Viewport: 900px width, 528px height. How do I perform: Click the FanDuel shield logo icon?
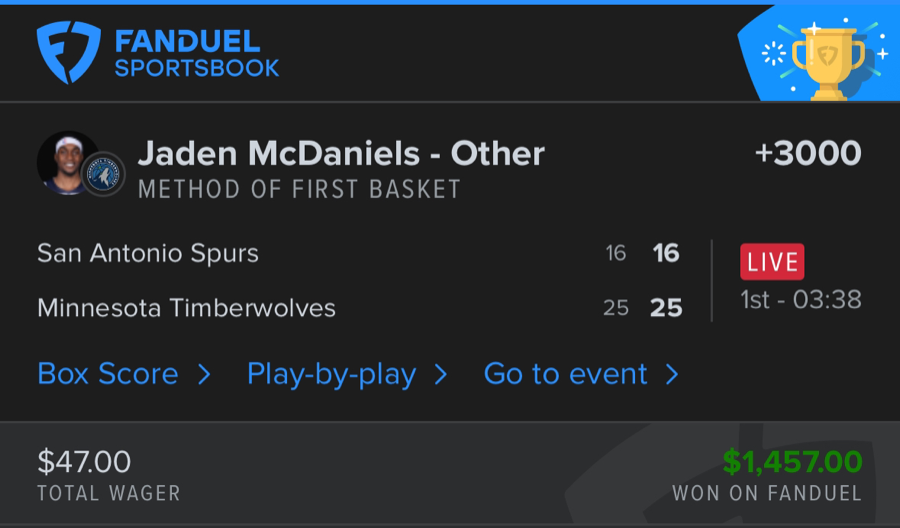click(x=69, y=52)
